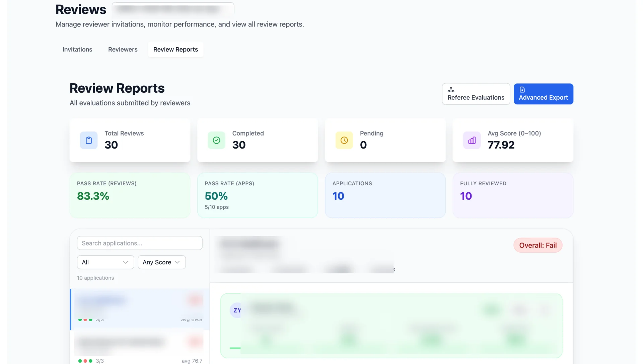Screen dimensions: 643x364
Task: Click the Fully Reviewed card heading
Action: (x=483, y=183)
